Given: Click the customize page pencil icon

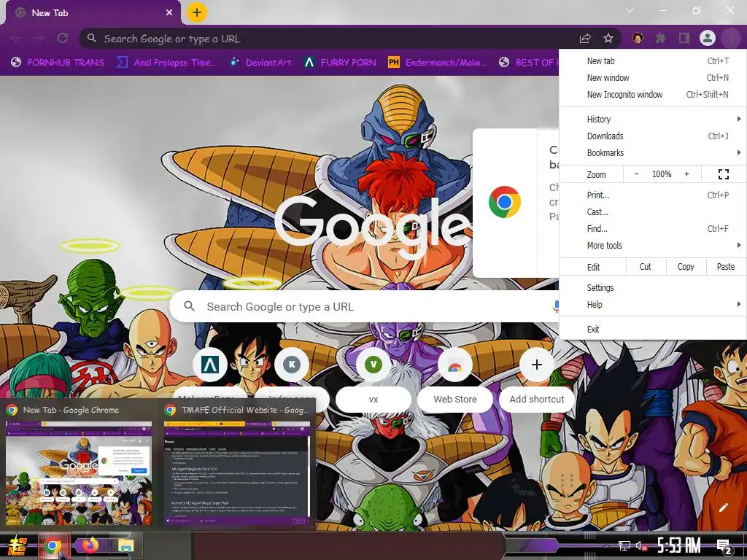Looking at the screenshot, I should [723, 507].
